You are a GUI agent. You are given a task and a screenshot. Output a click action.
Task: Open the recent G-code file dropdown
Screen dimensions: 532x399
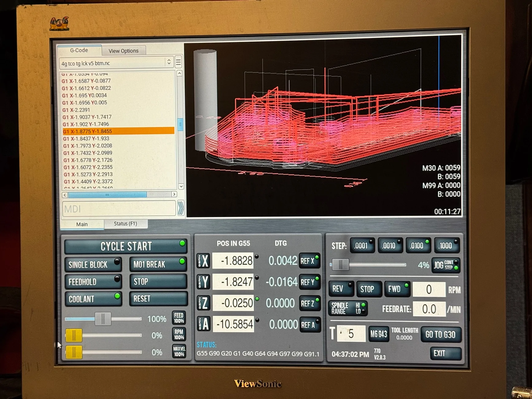169,62
